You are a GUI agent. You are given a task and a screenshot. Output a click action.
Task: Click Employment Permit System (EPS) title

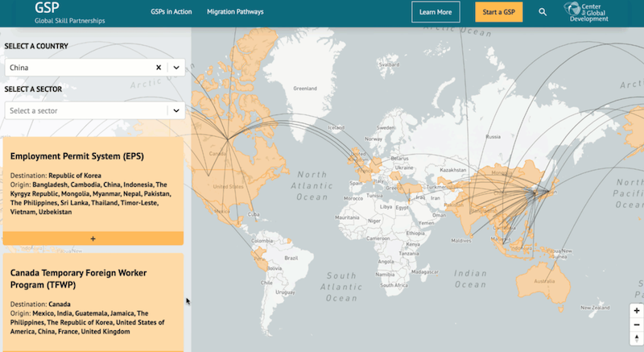click(x=77, y=156)
